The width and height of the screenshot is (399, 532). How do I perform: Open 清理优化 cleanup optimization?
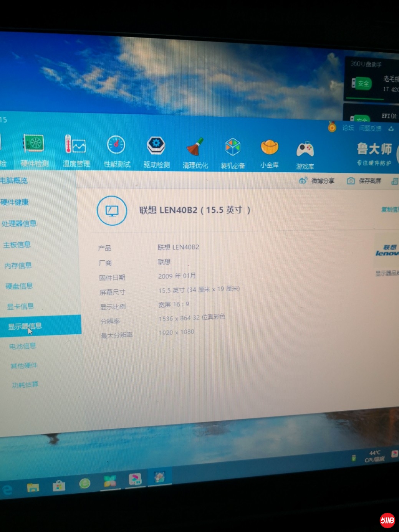(x=195, y=153)
